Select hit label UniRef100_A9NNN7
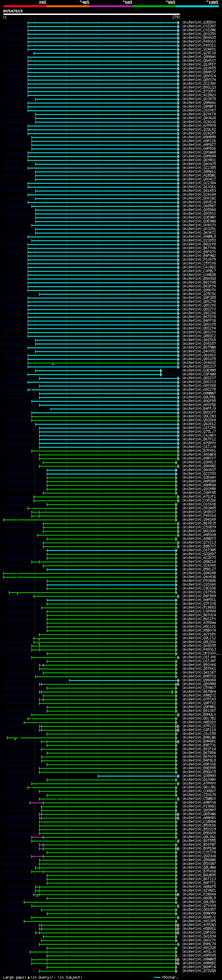222x980 pixels. [x=199, y=394]
